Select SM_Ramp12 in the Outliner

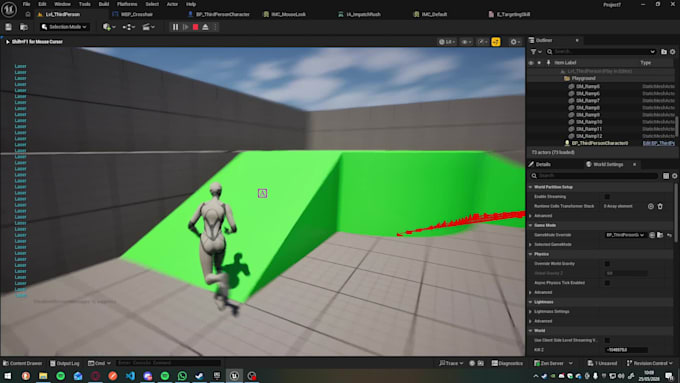(588, 136)
